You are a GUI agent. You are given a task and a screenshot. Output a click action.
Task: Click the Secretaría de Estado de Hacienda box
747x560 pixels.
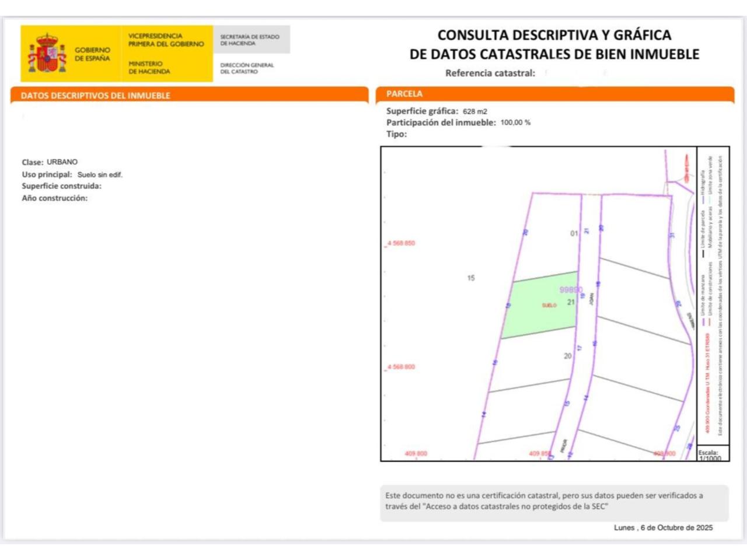pyautogui.click(x=250, y=40)
